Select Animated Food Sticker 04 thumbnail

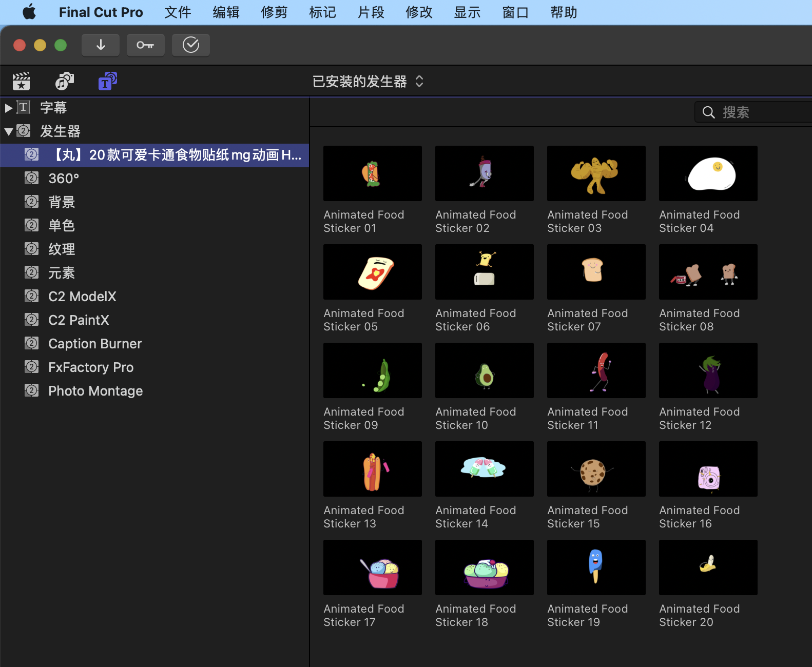(x=708, y=173)
